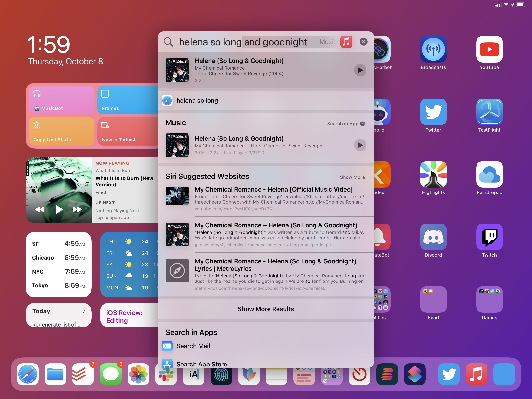532x399 pixels.
Task: Open Messages with 5 badge in dock
Action: pyautogui.click(x=111, y=374)
